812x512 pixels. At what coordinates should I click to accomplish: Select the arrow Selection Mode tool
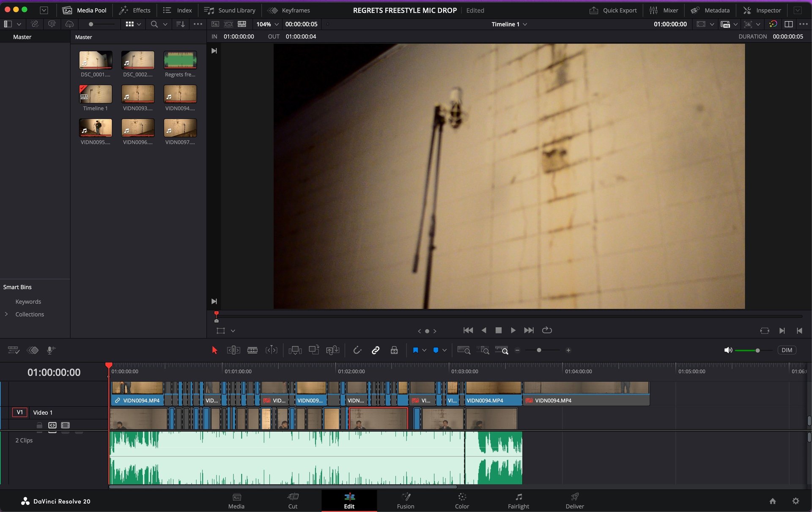[x=214, y=350]
